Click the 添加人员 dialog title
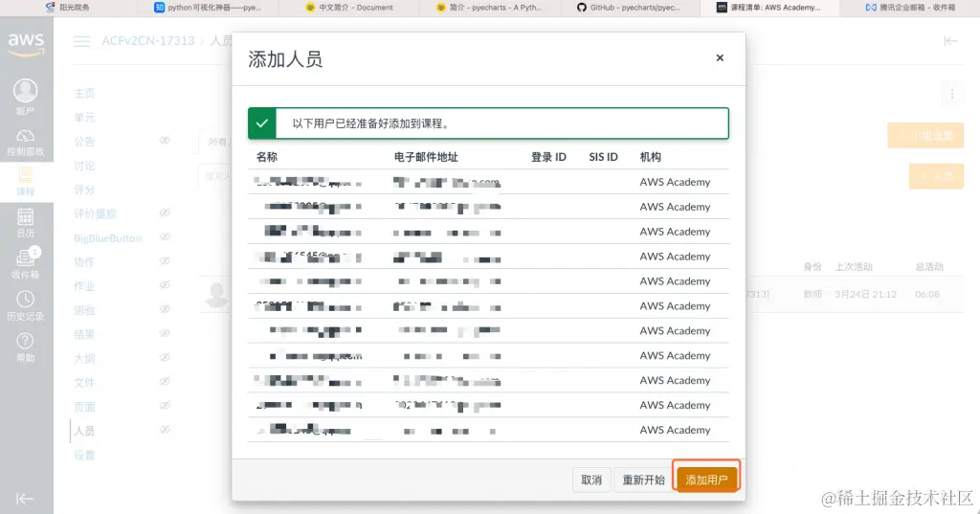The width and height of the screenshot is (980, 514). coord(285,59)
